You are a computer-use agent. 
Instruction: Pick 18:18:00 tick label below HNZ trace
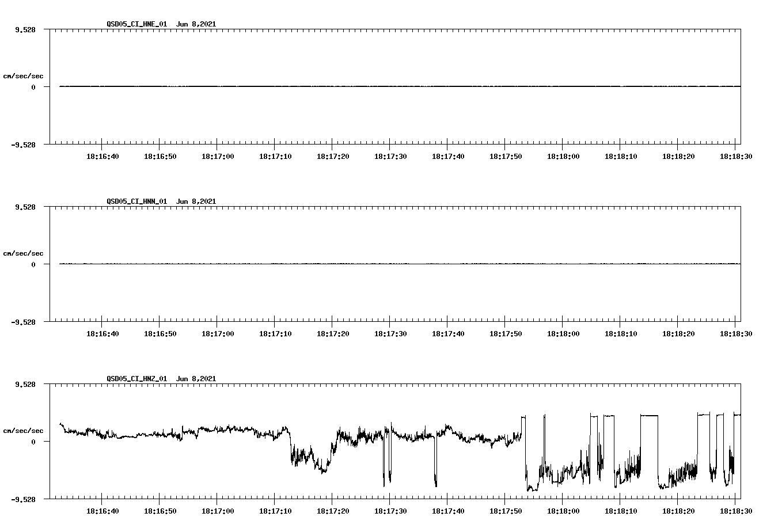[563, 511]
